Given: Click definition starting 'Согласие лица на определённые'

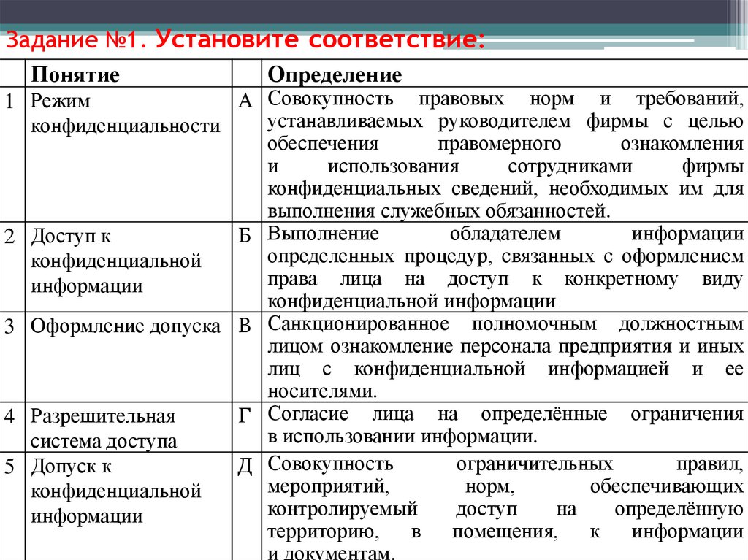Looking at the screenshot, I should 505,427.
